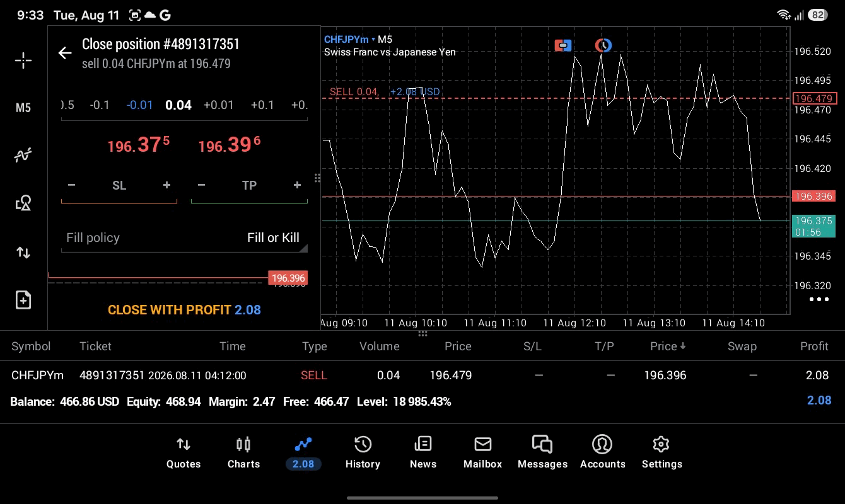Tap the clock event marker on chart
Image resolution: width=845 pixels, height=504 pixels.
(603, 45)
